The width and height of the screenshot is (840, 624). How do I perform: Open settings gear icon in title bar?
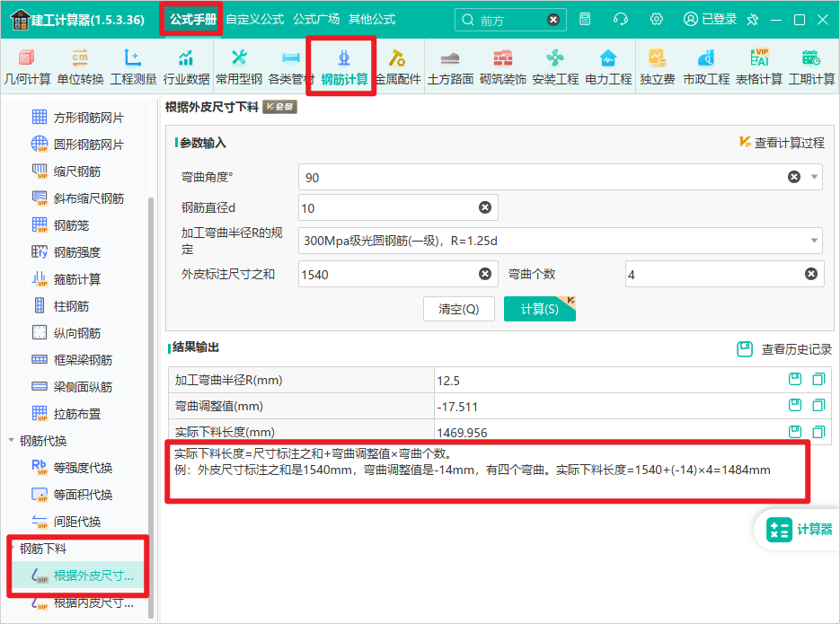(x=656, y=19)
